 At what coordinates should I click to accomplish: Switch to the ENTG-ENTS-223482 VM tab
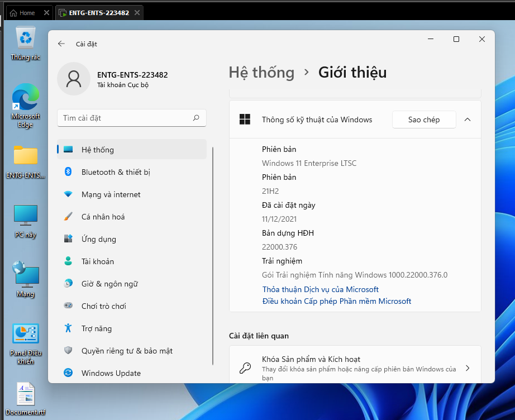[x=99, y=13]
